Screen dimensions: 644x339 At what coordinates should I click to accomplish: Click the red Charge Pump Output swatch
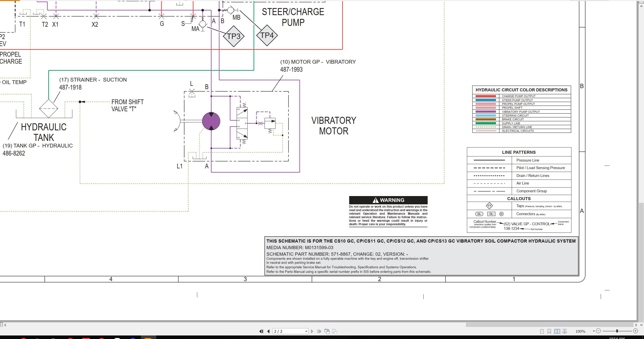click(x=486, y=96)
